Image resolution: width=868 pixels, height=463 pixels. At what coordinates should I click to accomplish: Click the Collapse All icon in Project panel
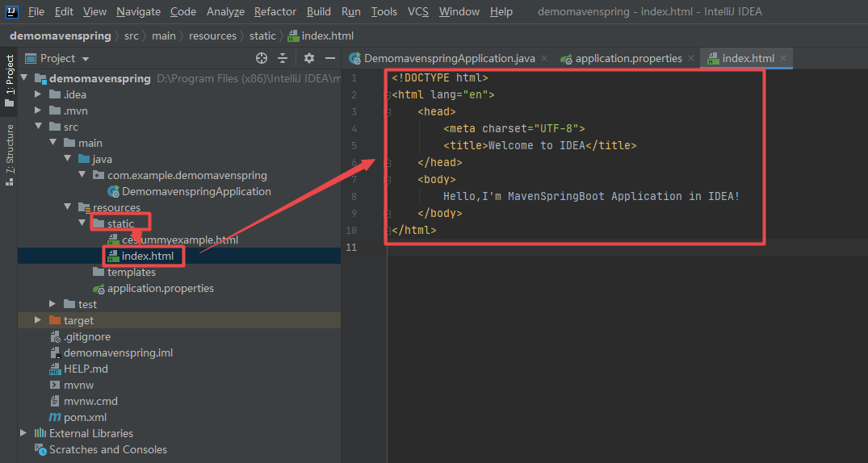coord(283,58)
